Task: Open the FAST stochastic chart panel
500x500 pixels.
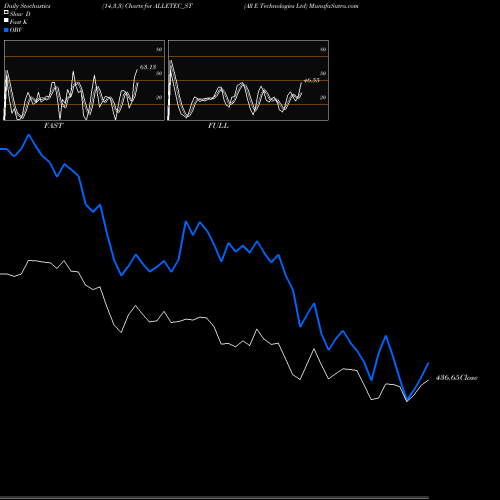Action: pyautogui.click(x=84, y=80)
